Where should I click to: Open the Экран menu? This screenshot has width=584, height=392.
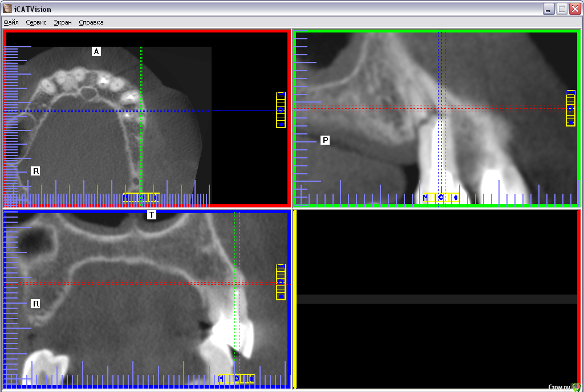coord(63,22)
